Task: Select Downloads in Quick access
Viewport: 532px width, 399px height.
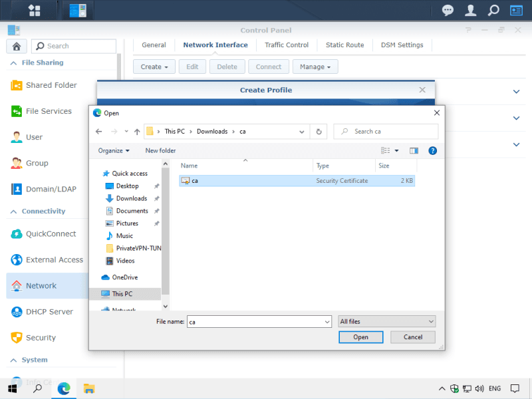Action: click(131, 198)
